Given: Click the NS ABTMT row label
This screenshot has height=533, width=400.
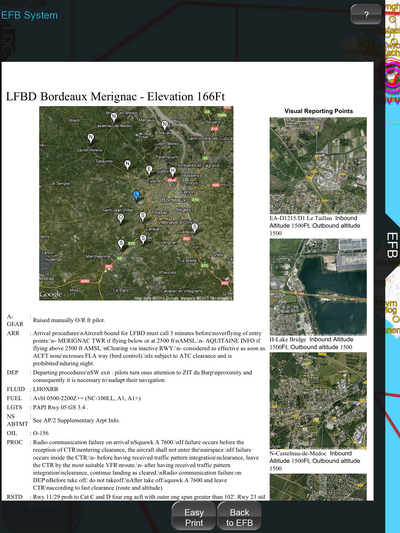Looking at the screenshot, I should click(17, 420).
